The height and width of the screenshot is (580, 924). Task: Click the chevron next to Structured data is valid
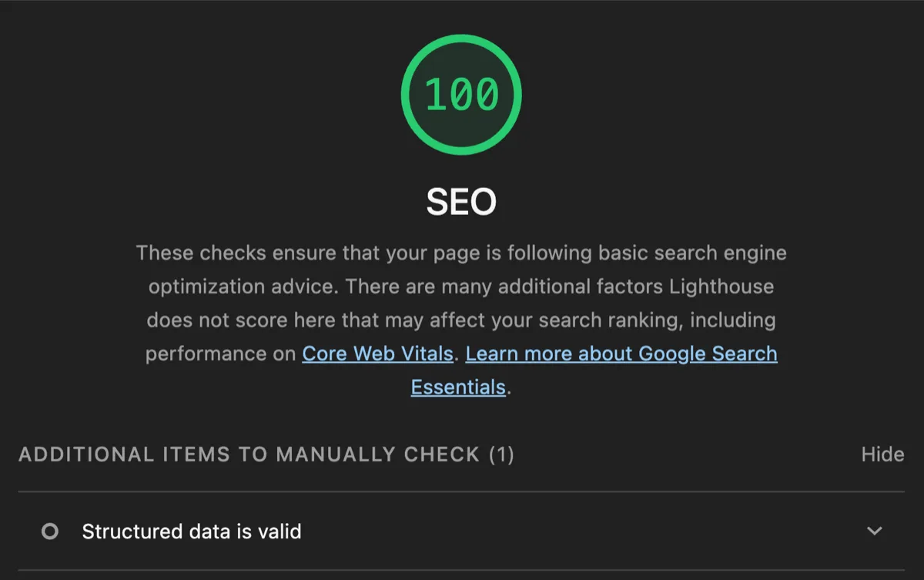874,531
